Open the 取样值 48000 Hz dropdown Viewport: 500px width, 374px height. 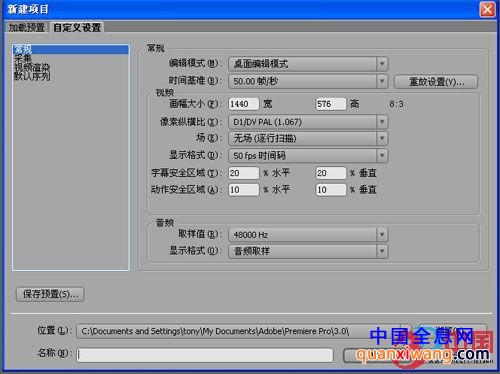[x=308, y=235]
